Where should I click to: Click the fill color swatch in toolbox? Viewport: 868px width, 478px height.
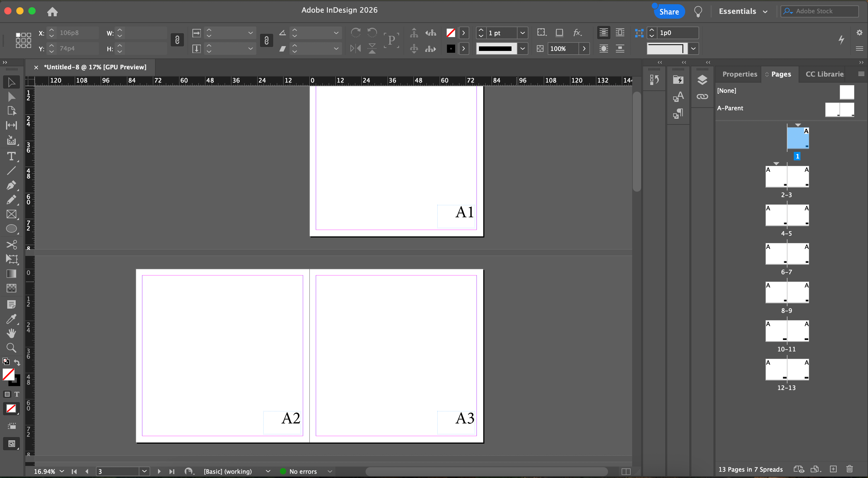8,374
